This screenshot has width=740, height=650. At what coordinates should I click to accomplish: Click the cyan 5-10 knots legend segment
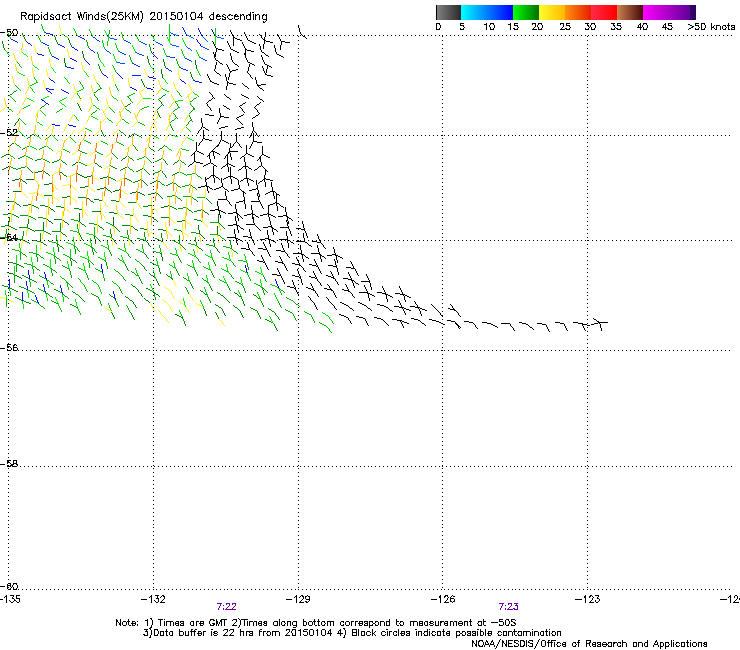(x=473, y=12)
